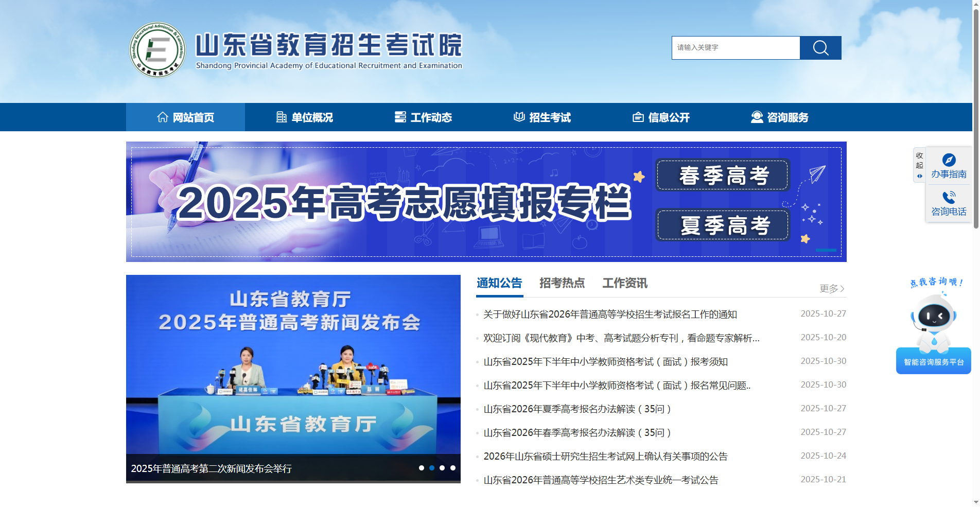Image resolution: width=980 pixels, height=507 pixels.
Task: Collapse the floating panel with 收起
Action: tap(919, 160)
